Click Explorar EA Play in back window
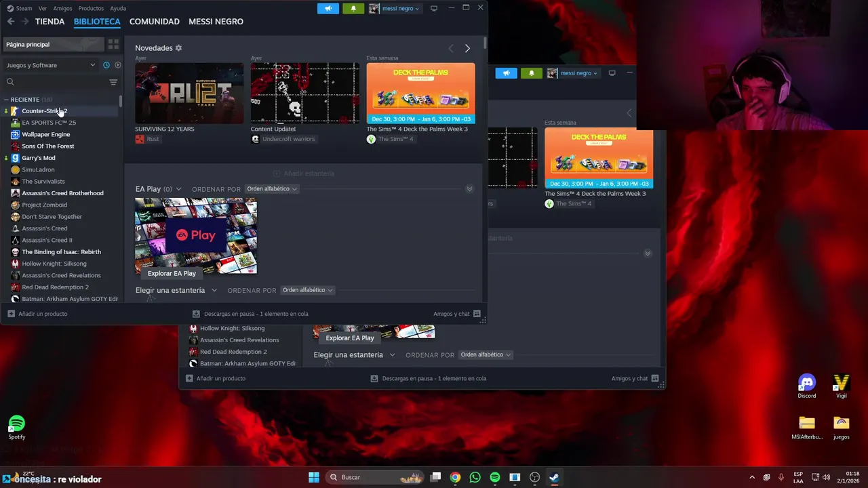Screen dimensions: 868x488 click(x=350, y=338)
